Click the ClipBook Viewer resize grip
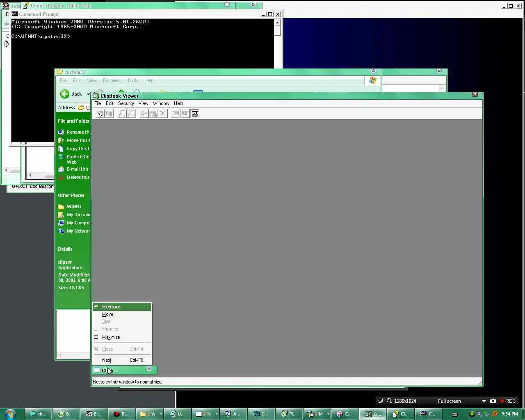Screen dimensions: 525x420 [480, 383]
